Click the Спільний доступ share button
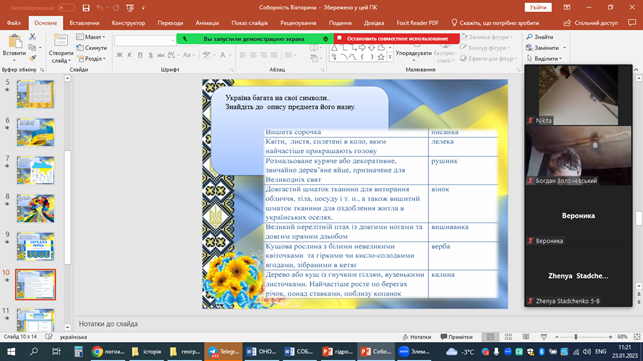 tap(591, 23)
